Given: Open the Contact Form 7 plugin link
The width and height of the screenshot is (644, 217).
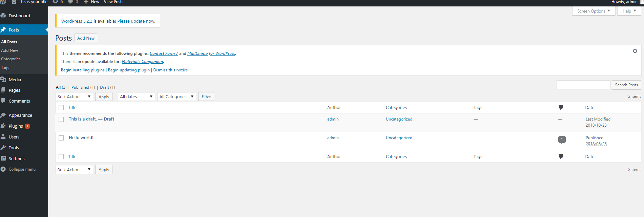Looking at the screenshot, I should click(164, 53).
